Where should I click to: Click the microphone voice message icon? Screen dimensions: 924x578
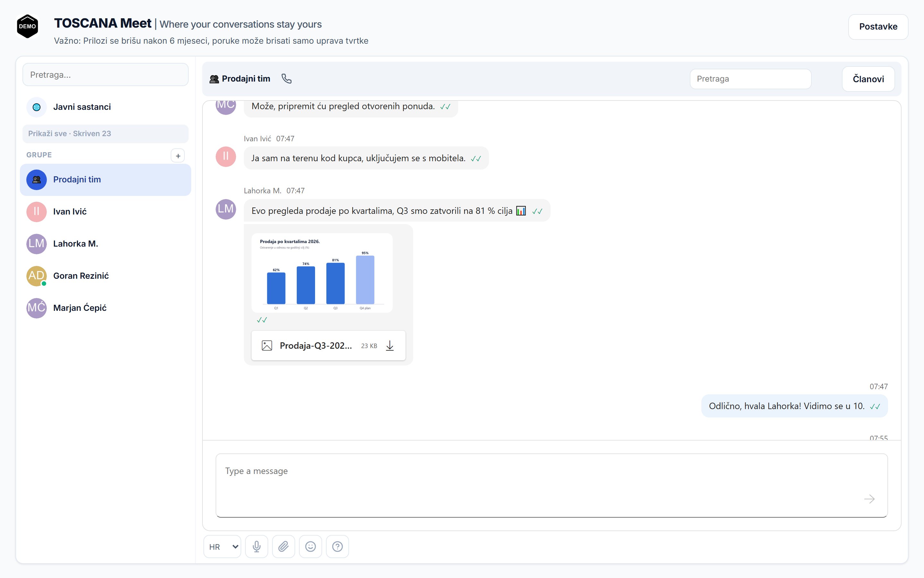pos(257,546)
